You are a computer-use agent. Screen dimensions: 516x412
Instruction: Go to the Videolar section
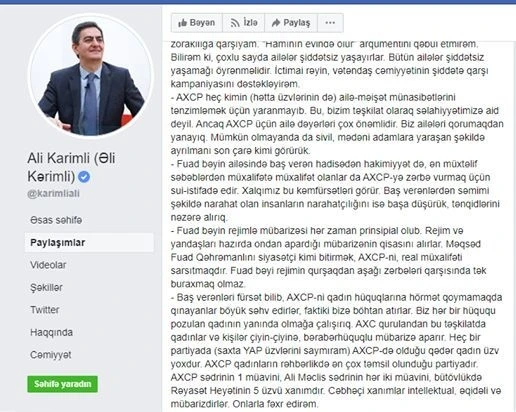tap(48, 265)
